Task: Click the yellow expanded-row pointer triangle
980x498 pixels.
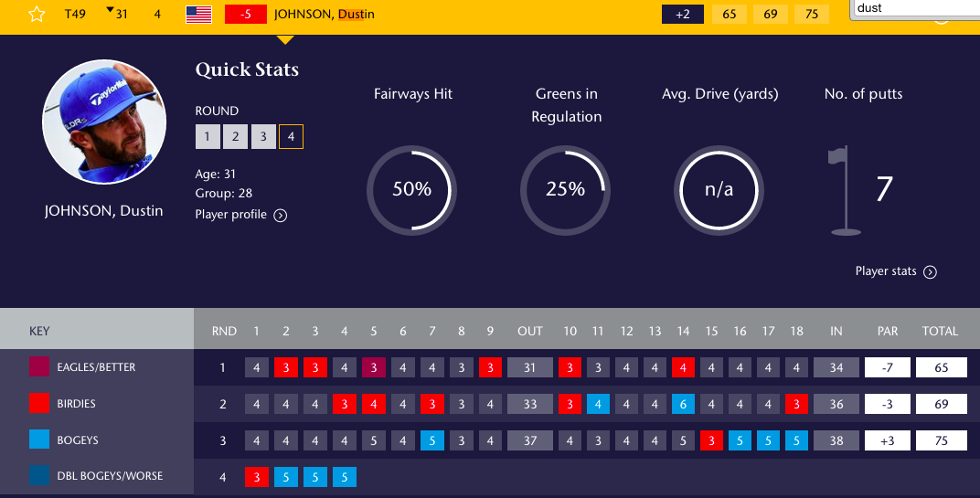Action: click(x=285, y=39)
